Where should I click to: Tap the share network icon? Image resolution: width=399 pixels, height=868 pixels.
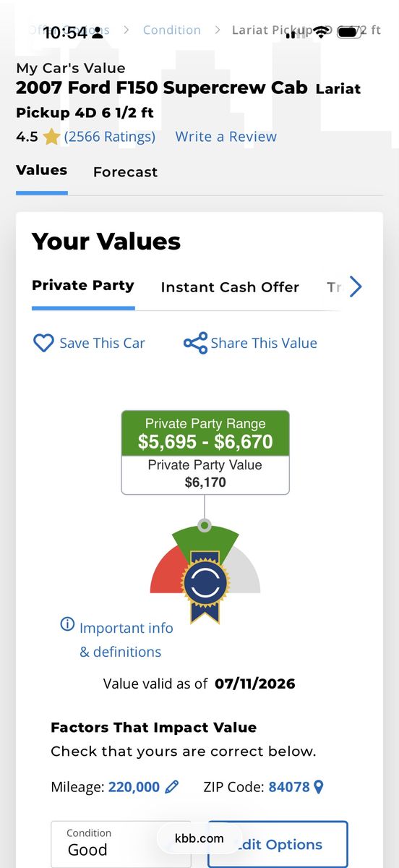click(x=195, y=343)
